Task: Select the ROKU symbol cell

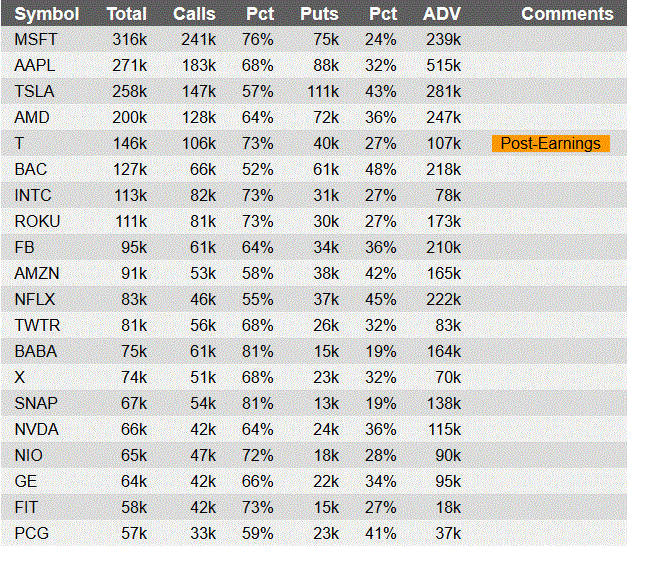Action: click(x=37, y=222)
